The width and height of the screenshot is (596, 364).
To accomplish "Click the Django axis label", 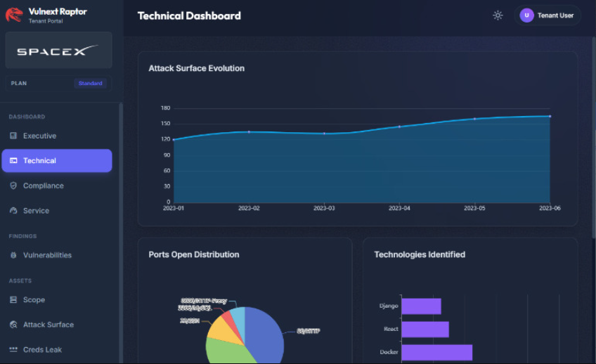I will 389,306.
